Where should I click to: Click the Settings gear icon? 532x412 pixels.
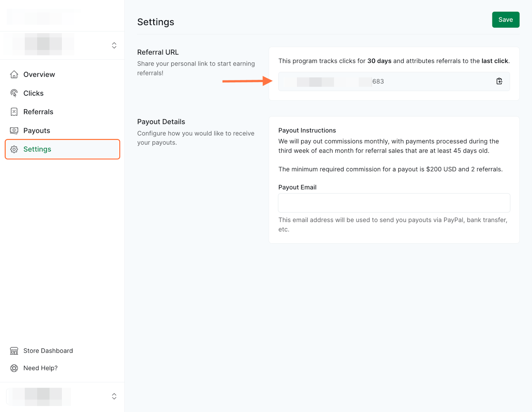click(x=14, y=149)
